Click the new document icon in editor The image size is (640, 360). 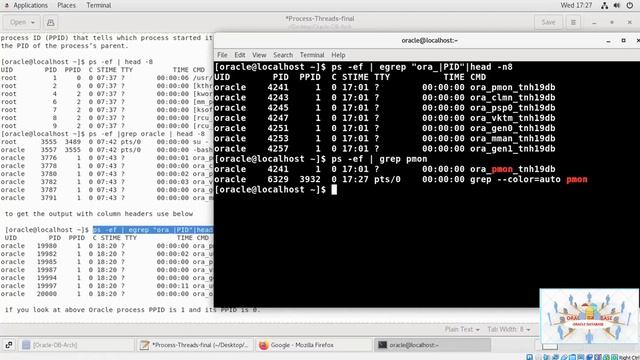pyautogui.click(x=51, y=22)
